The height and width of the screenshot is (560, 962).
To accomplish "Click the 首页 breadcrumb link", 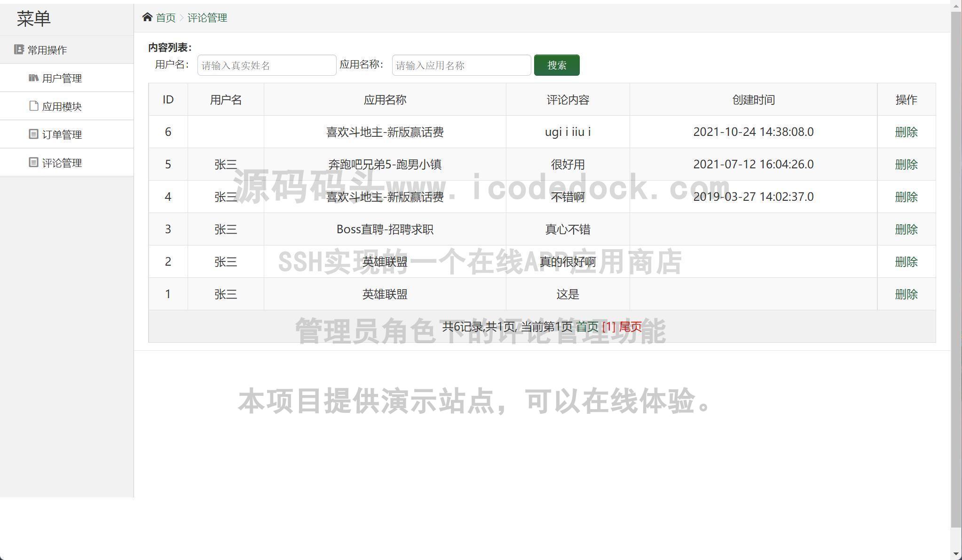I will (x=166, y=18).
